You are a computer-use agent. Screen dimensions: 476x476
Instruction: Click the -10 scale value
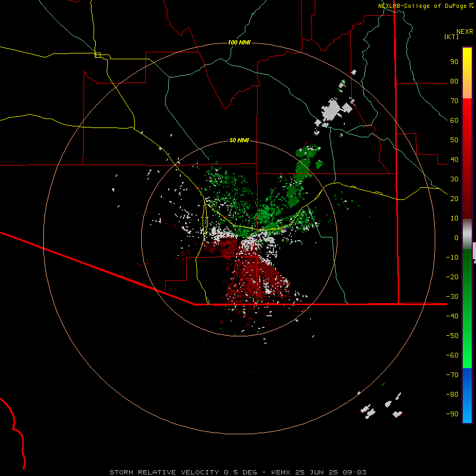point(452,258)
